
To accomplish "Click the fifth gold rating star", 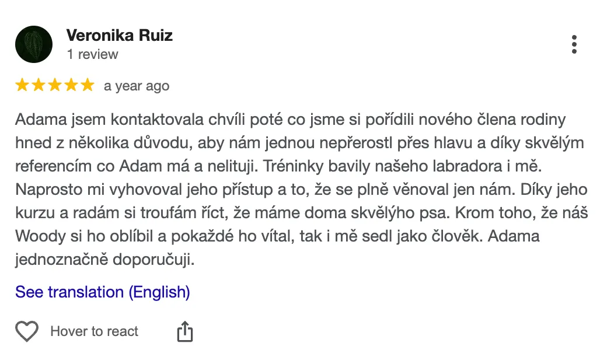I will (87, 86).
